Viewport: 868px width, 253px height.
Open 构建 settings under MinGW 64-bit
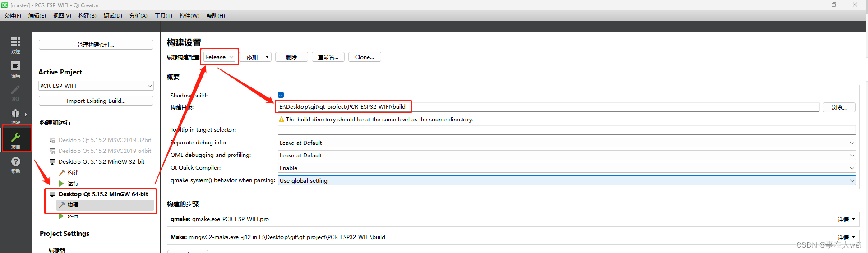pyautogui.click(x=105, y=205)
